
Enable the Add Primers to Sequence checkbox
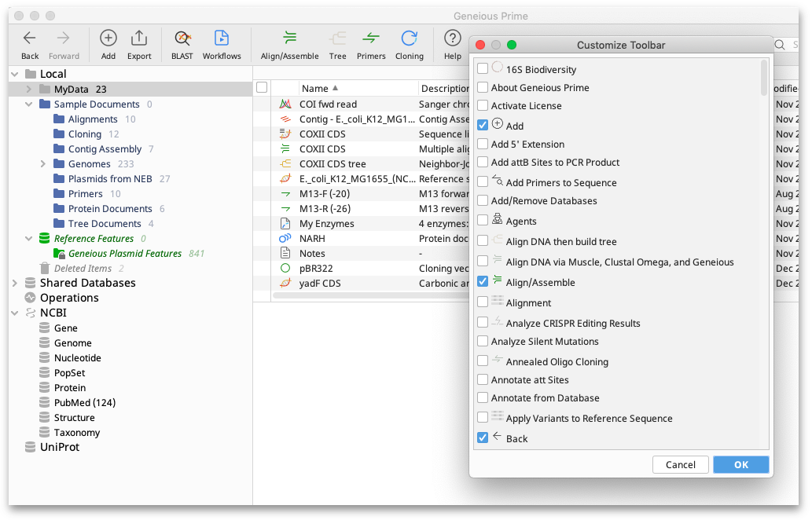coord(482,182)
